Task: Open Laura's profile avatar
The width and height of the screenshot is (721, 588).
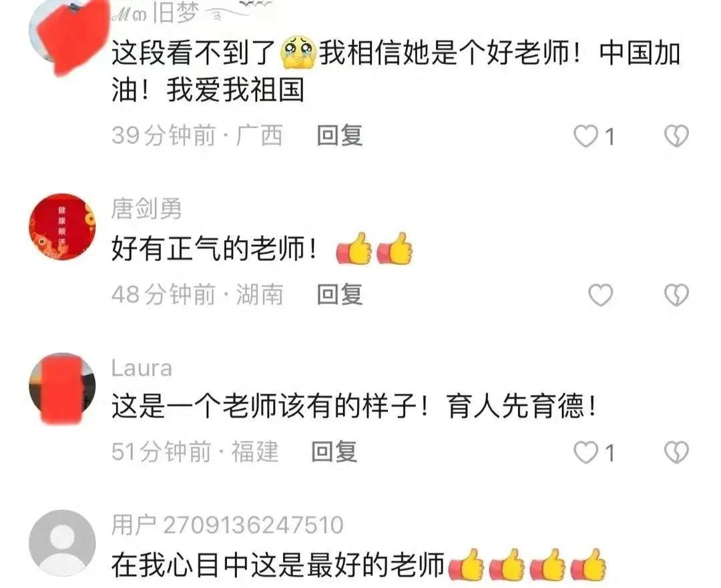Action: 62,388
